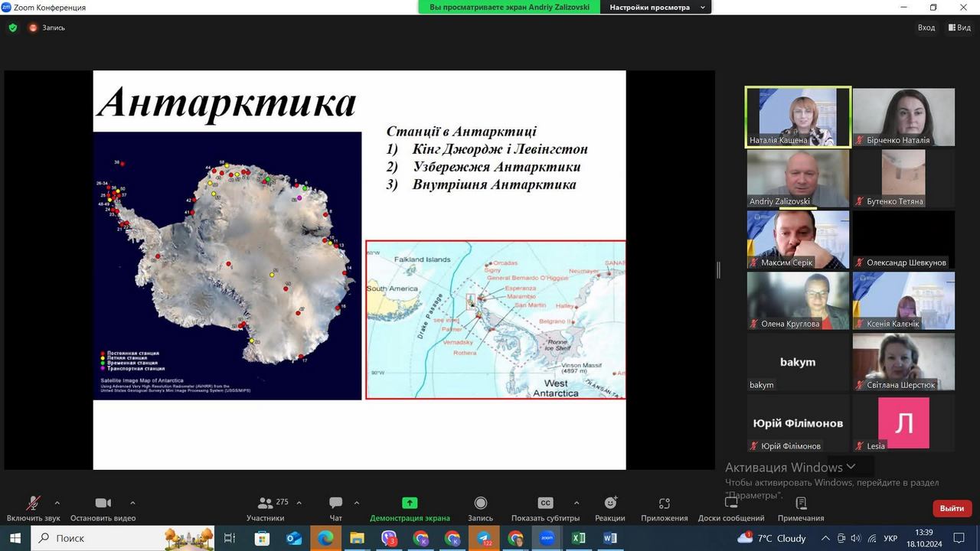Click the Вход sign-in menu item

(926, 28)
